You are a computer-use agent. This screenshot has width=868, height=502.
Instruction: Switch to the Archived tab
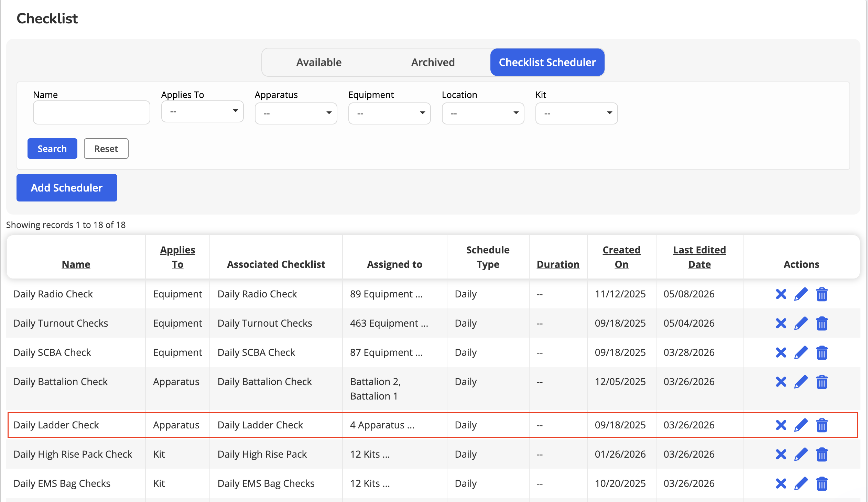433,62
